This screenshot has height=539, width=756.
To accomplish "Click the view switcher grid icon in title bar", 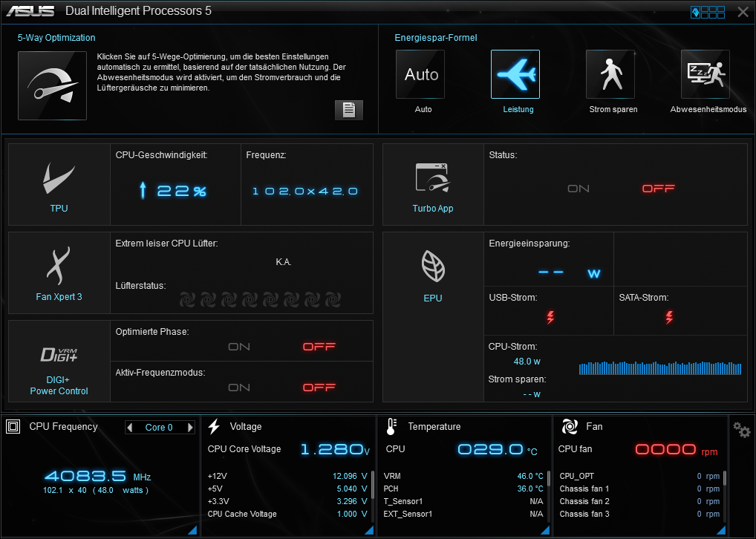I will (x=708, y=12).
